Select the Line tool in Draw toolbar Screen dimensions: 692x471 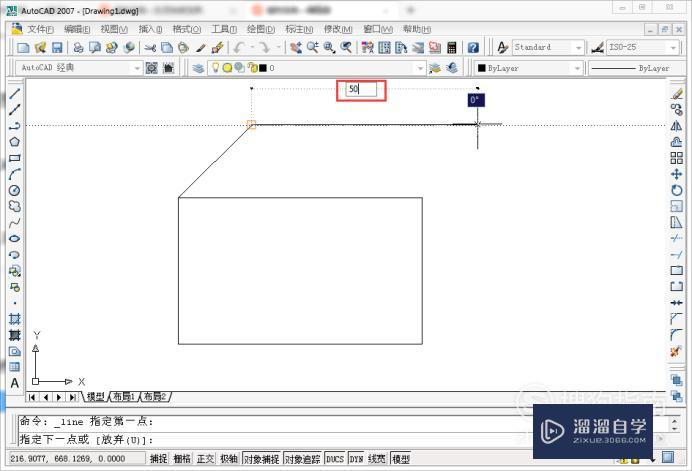coord(15,93)
